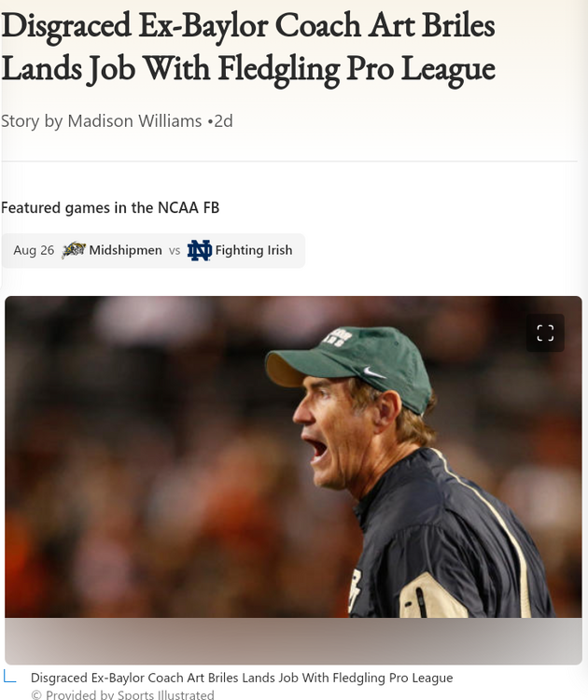Screen dimensions: 588x700
Task: Click the gray blurred bar under the photo
Action: pos(293,641)
